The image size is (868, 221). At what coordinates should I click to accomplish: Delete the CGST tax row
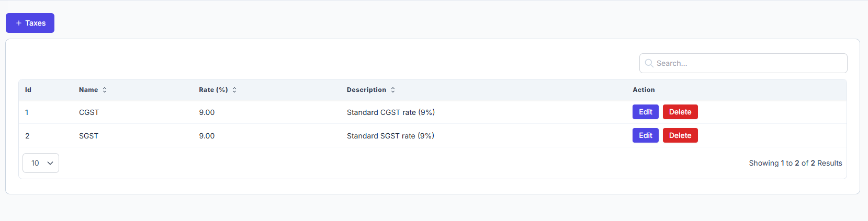[x=680, y=112]
